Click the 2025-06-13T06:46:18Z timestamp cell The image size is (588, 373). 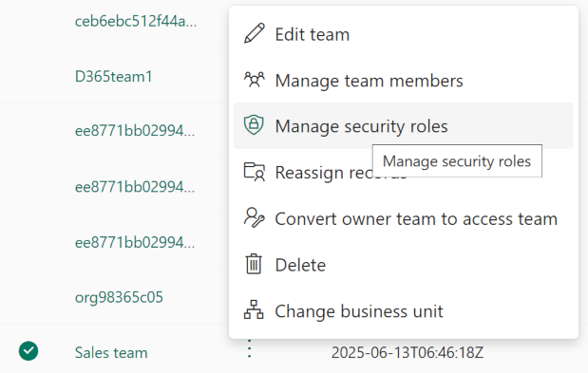point(408,352)
